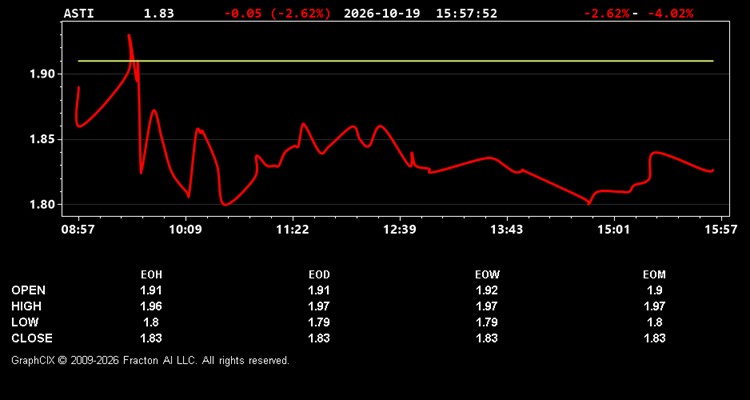Screen dimensions: 750x400
Task: Click the GraphCIX copyright notice
Action: tap(150, 360)
